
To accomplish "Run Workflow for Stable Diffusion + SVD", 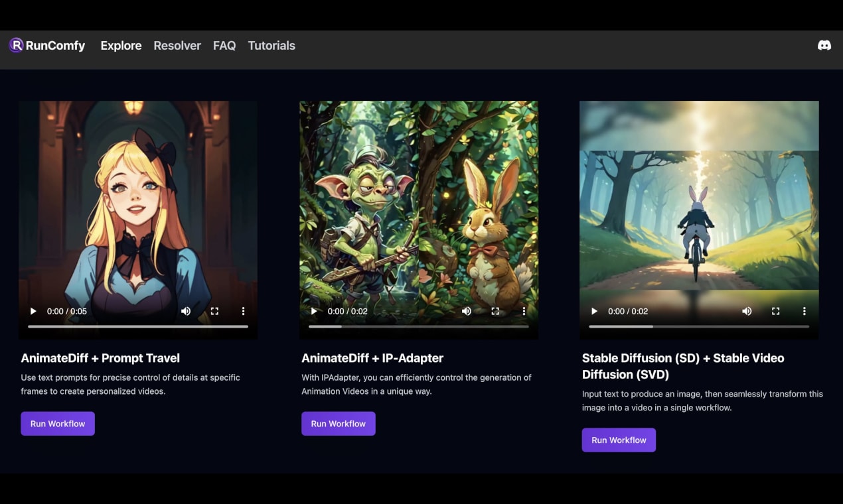I will click(619, 440).
